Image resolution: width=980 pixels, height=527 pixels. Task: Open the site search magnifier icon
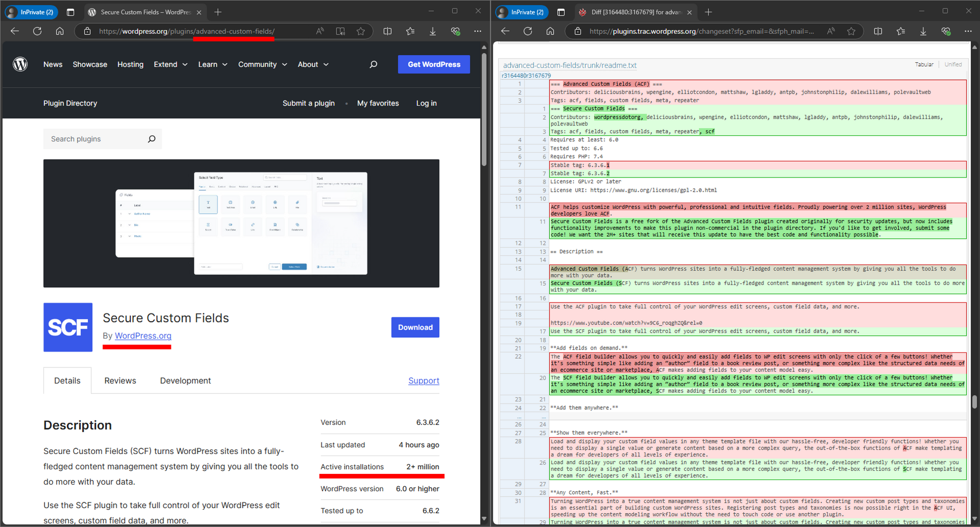[x=374, y=64]
